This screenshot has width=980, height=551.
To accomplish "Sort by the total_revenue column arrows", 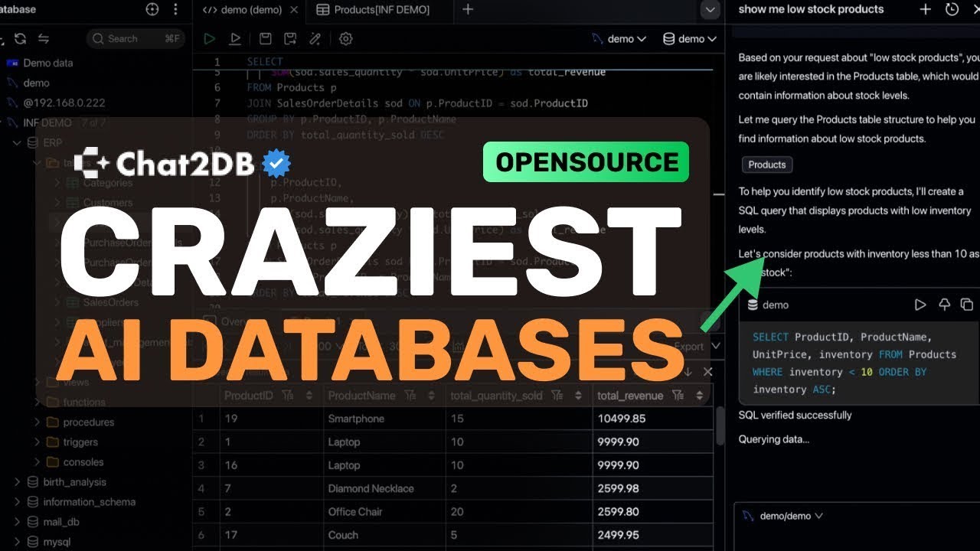I will (x=699, y=396).
